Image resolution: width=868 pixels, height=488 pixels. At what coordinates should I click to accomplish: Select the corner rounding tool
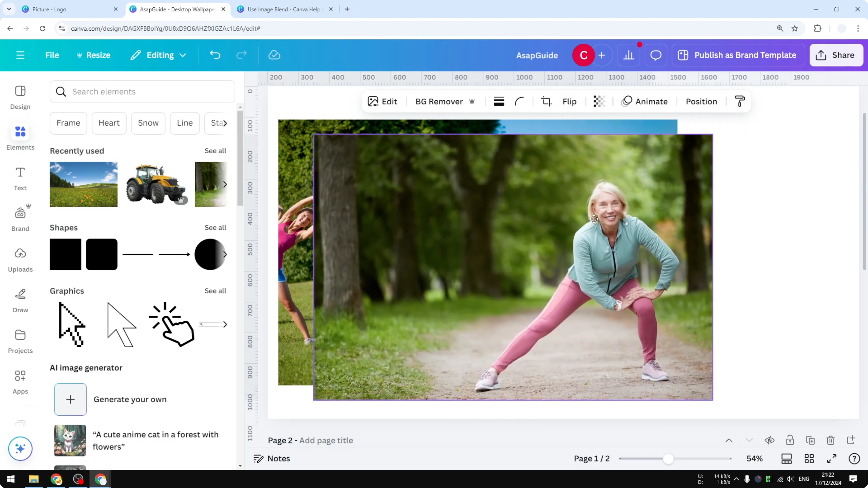click(x=519, y=101)
